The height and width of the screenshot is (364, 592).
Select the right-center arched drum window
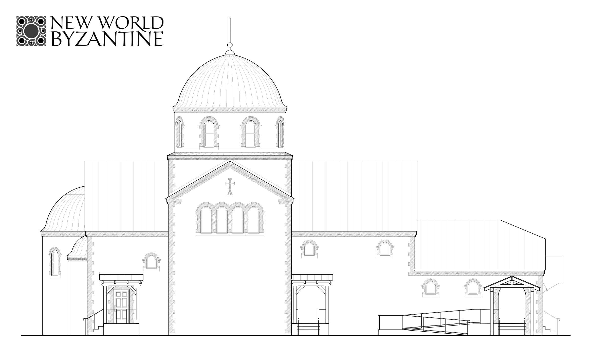pos(250,133)
